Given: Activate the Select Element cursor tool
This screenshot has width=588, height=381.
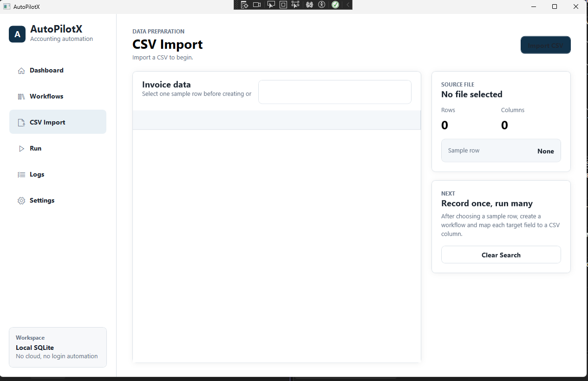Looking at the screenshot, I should (271, 5).
